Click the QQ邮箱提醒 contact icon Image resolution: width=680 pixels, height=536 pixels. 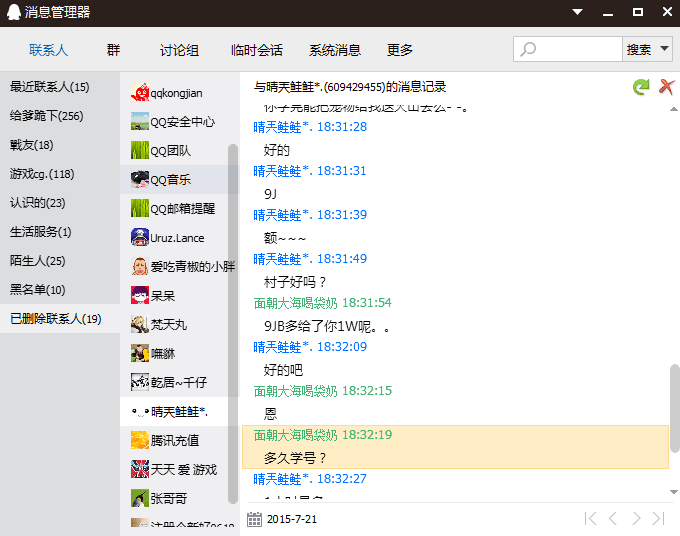[x=140, y=208]
